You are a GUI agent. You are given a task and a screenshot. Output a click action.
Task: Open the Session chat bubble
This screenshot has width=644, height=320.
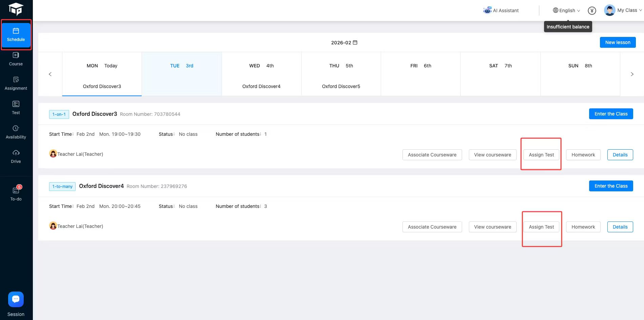click(x=16, y=299)
